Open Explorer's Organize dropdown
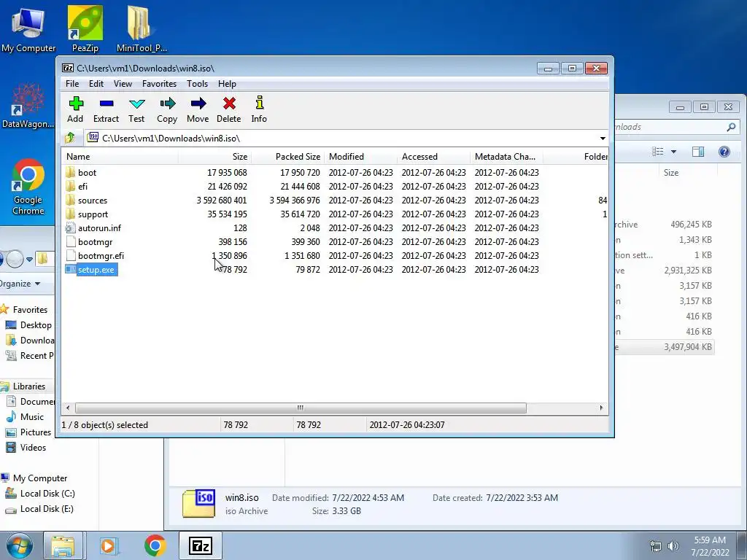 click(20, 284)
